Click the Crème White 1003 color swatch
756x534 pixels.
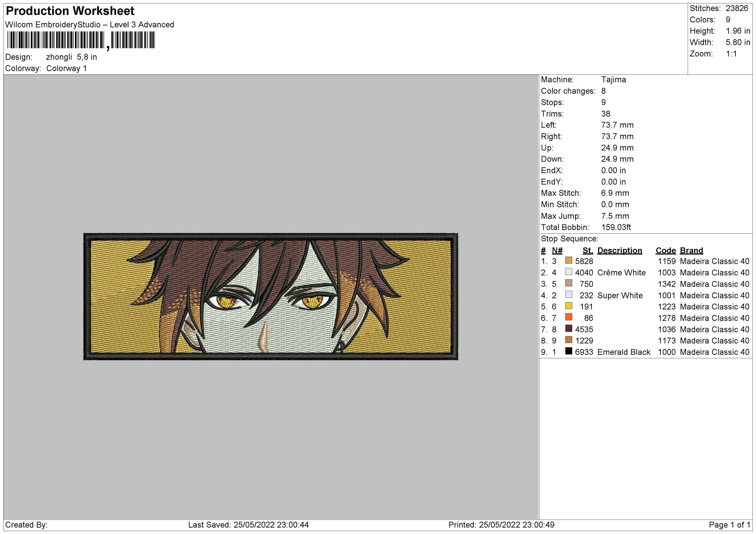569,272
